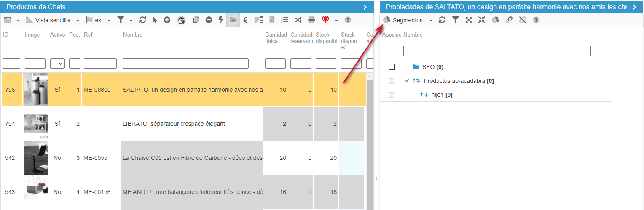Click the add product plus icon
This screenshot has width=644, height=210.
(167, 20)
